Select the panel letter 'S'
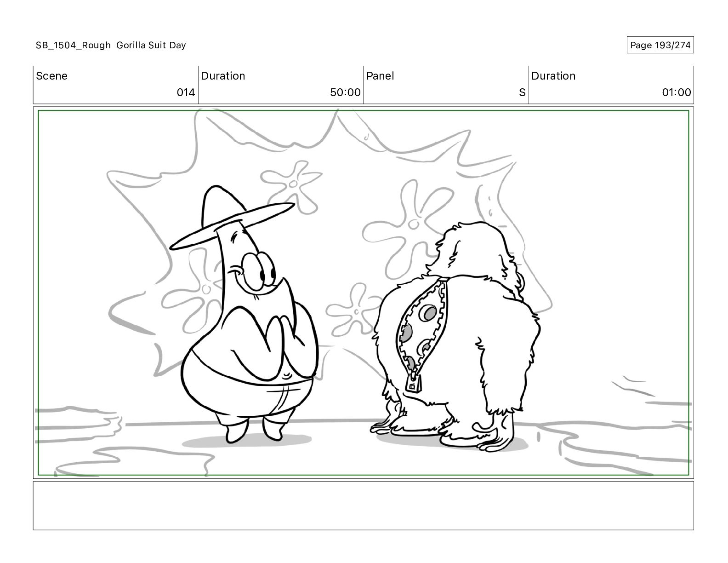This screenshot has width=728, height=563. (x=522, y=92)
